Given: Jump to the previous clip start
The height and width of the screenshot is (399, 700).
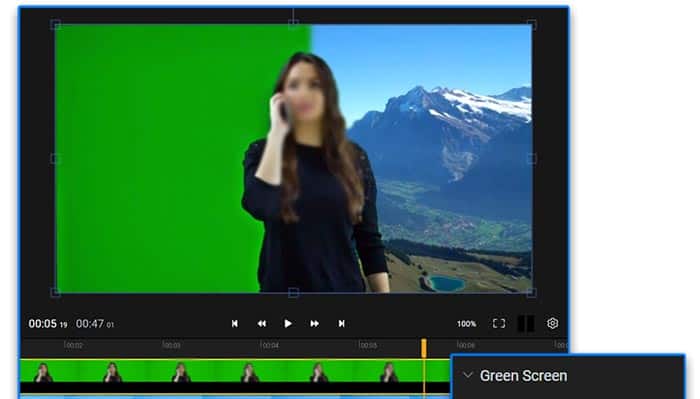Looking at the screenshot, I should click(234, 324).
